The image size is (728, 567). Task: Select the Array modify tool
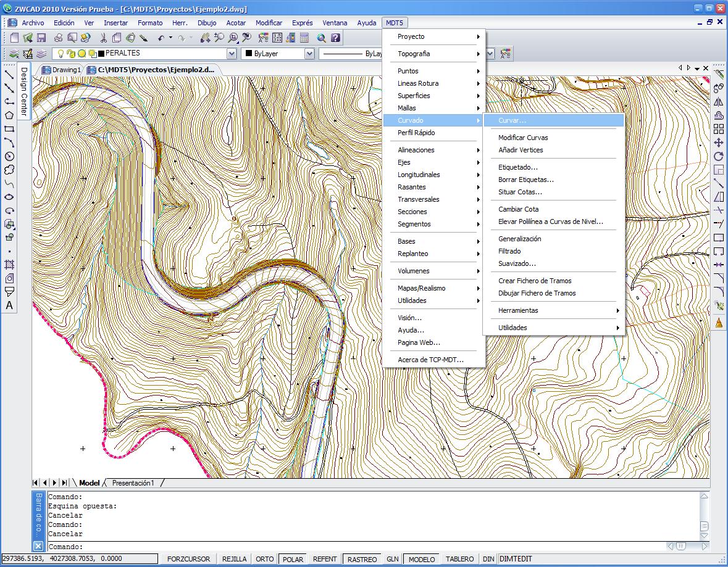pyautogui.click(x=719, y=128)
